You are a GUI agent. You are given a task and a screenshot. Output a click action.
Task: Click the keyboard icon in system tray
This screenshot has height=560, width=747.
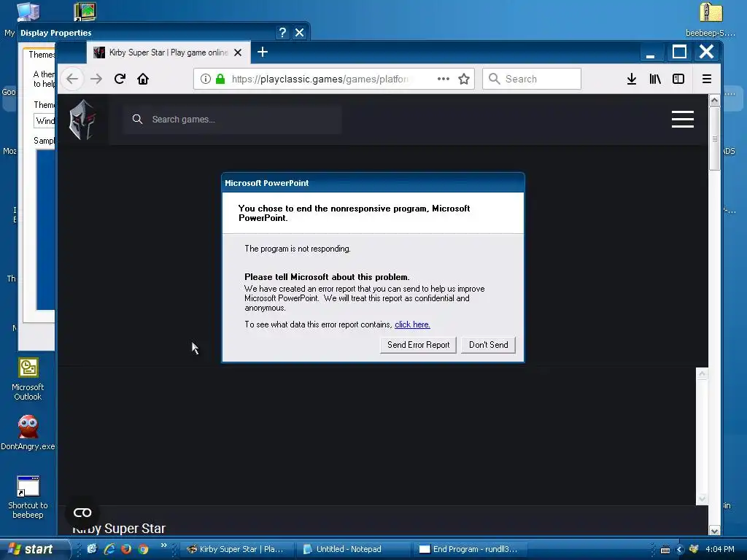coord(665,550)
